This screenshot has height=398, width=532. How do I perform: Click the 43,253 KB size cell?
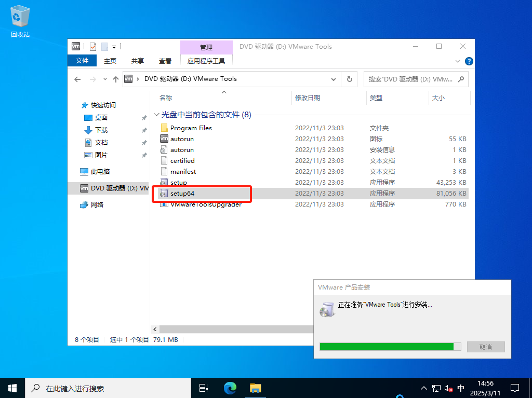pyautogui.click(x=451, y=182)
